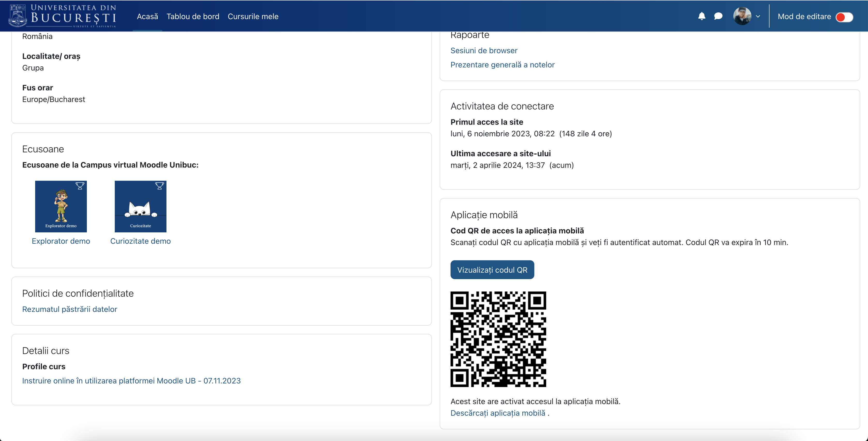
Task: Open Cursurile mele
Action: click(253, 17)
